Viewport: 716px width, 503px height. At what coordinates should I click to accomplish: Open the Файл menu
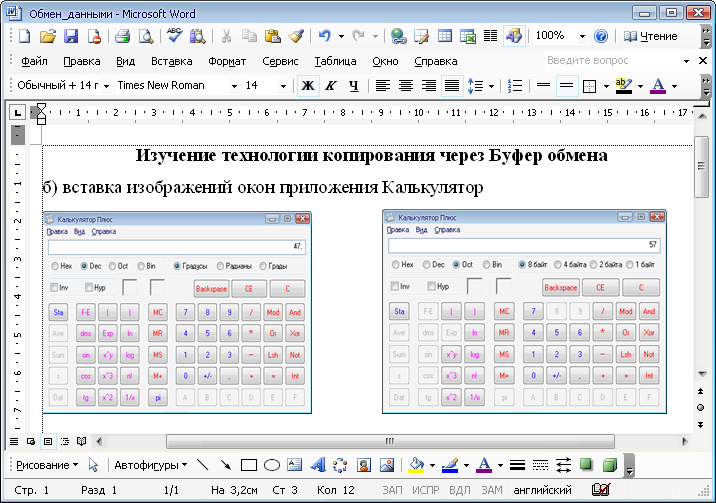34,61
